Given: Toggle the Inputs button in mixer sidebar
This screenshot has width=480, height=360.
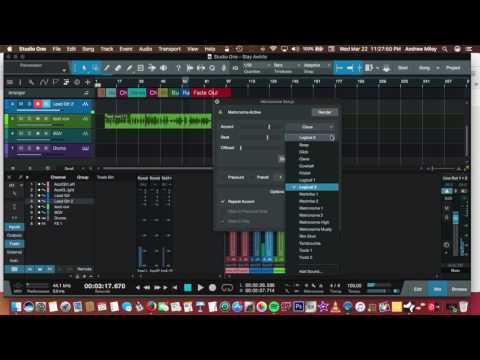Looking at the screenshot, I should (x=14, y=227).
